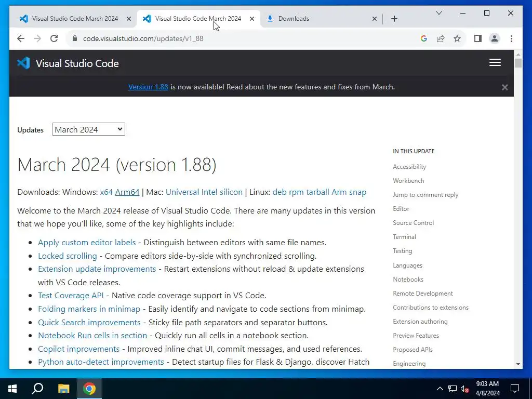The height and width of the screenshot is (399, 532).
Task: Open the Python auto-detect improvements link
Action: [101, 362]
